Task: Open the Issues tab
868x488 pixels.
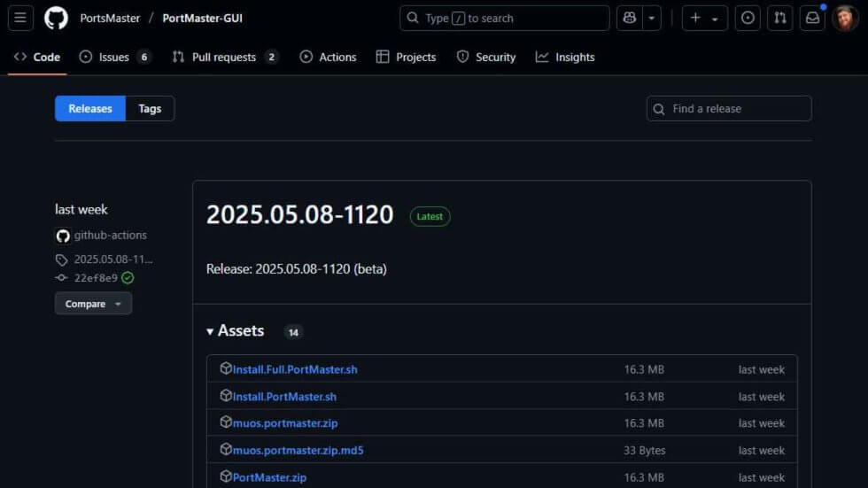Action: (114, 57)
